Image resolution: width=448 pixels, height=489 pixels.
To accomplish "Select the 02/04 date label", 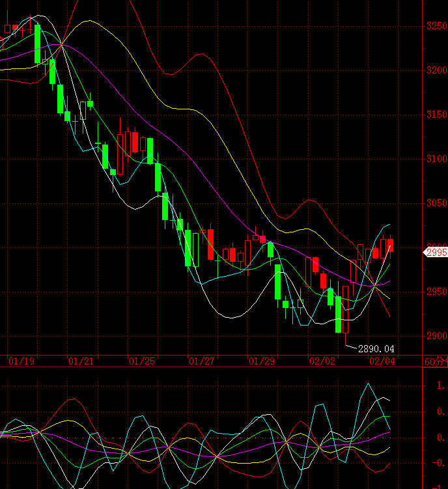I will 382,361.
